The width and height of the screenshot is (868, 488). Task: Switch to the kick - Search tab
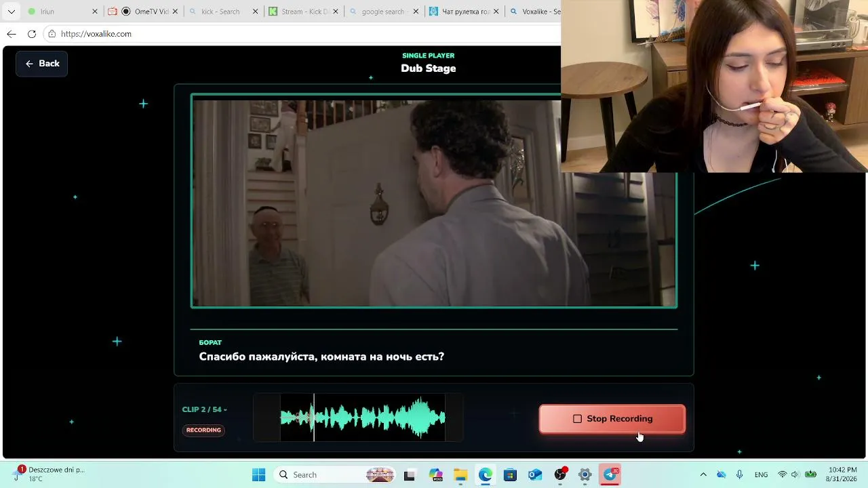[x=224, y=12]
